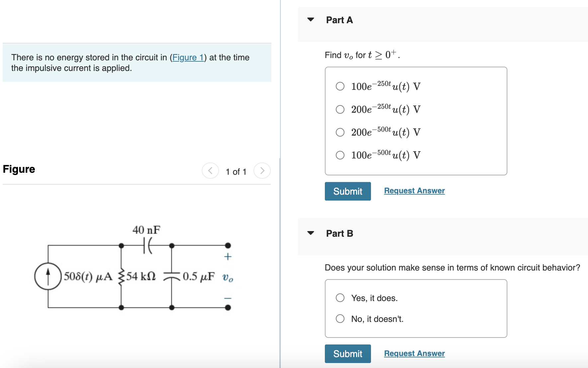Choose 'Yes, it does.' in Part B
Screen dimensions: 588x368
340,298
